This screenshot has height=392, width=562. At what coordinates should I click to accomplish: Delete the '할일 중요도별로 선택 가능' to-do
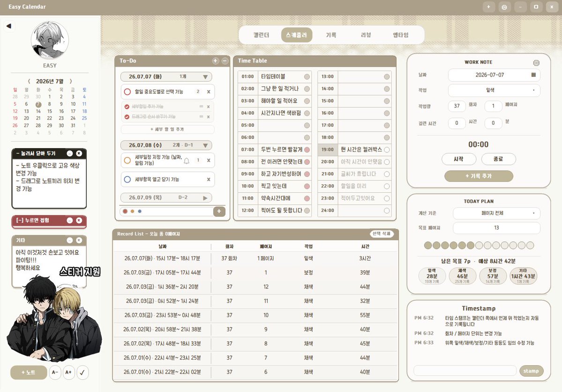(209, 92)
